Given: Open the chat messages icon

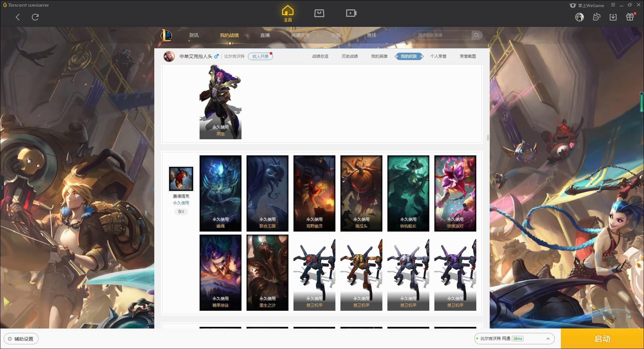Looking at the screenshot, I should pyautogui.click(x=596, y=17).
